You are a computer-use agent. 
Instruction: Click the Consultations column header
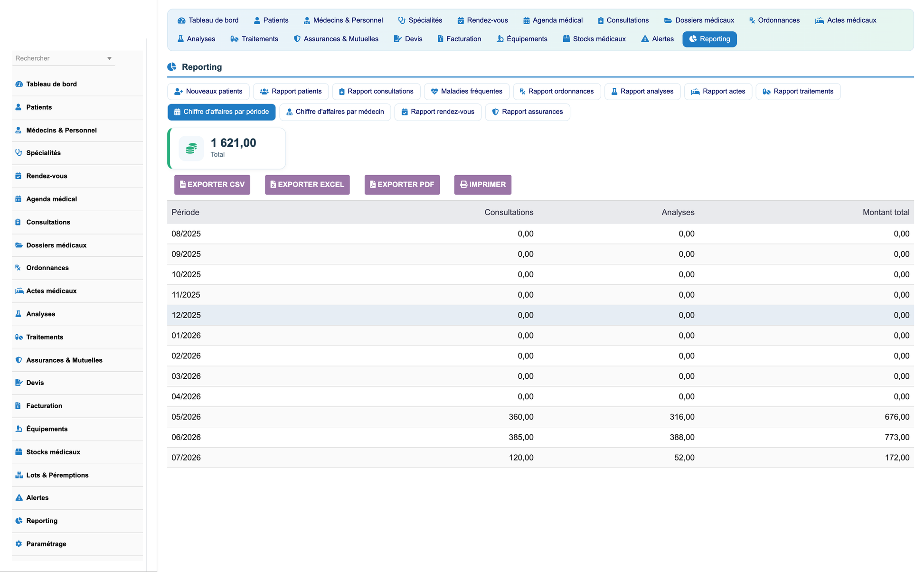pyautogui.click(x=509, y=212)
